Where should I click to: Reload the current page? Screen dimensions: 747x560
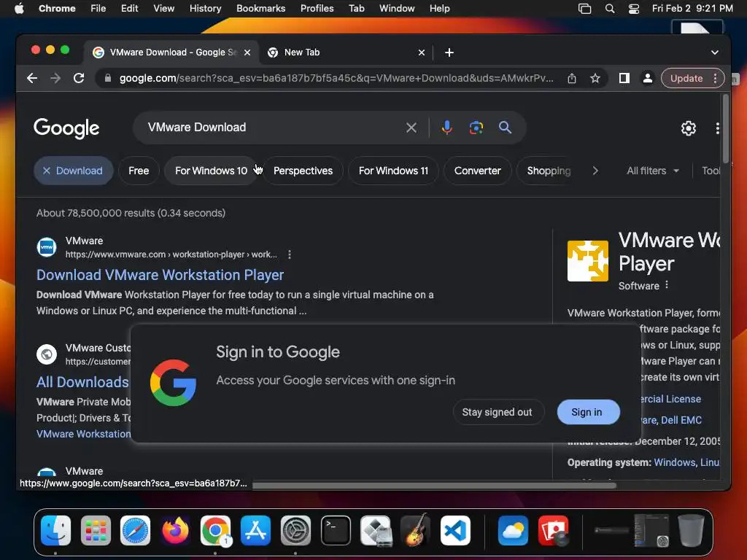point(79,78)
